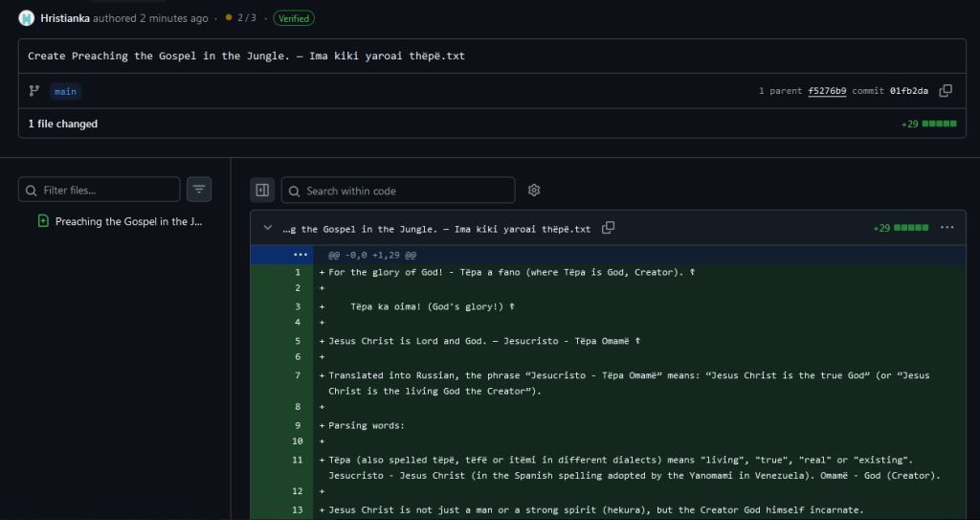
Task: Open the Hristianka author profile link
Action: click(x=65, y=18)
